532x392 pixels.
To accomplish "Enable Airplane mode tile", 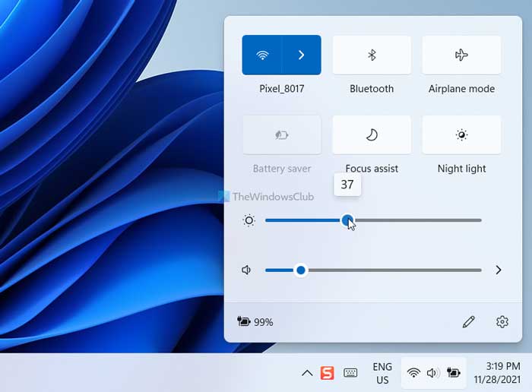I will tap(461, 55).
